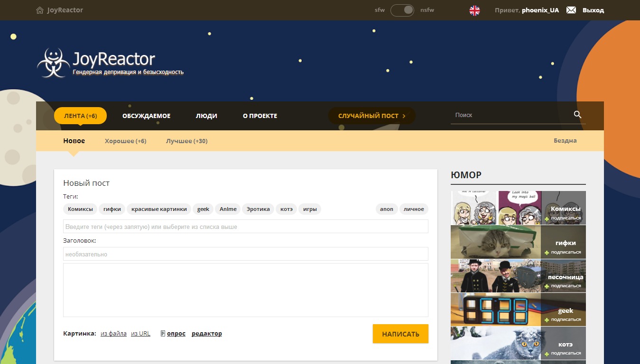Click the plus icon to subscribe to котэ

547,353
